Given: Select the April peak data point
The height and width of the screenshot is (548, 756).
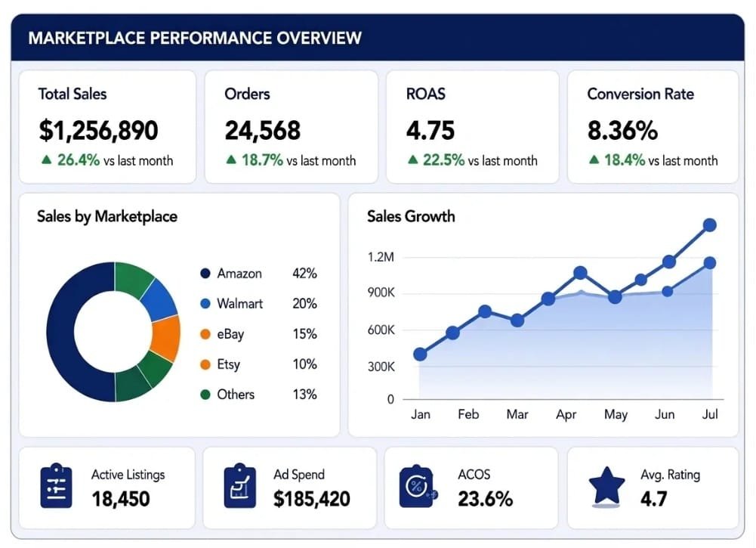Looking at the screenshot, I should pos(581,273).
